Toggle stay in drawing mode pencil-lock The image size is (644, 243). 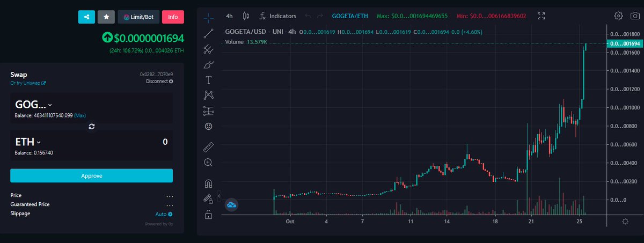tap(209, 198)
